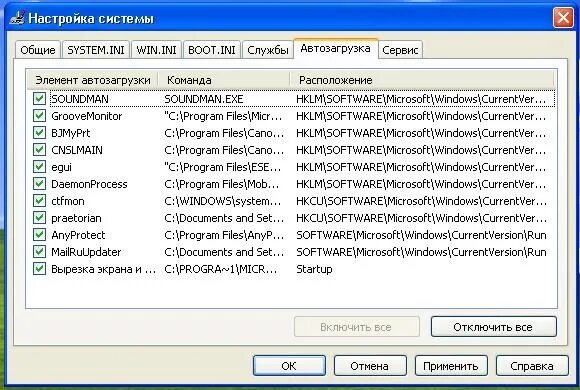This screenshot has width=580, height=390.
Task: Uncheck the SOUNDMAN startup checkbox
Action: point(39,99)
